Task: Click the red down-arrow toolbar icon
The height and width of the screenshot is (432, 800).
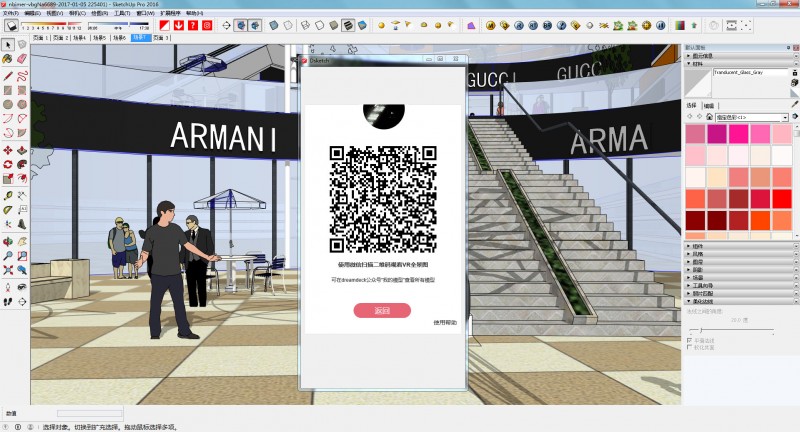Action: coord(179,25)
